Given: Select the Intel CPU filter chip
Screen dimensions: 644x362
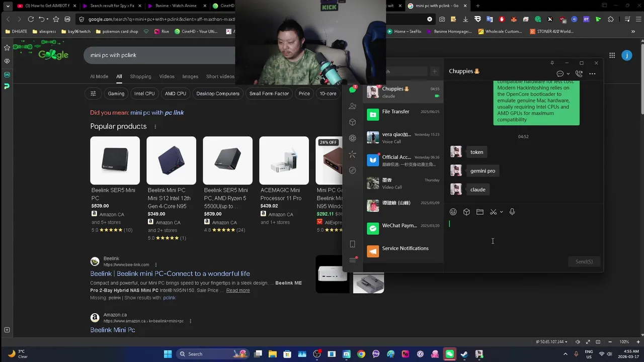Looking at the screenshot, I should point(144,94).
